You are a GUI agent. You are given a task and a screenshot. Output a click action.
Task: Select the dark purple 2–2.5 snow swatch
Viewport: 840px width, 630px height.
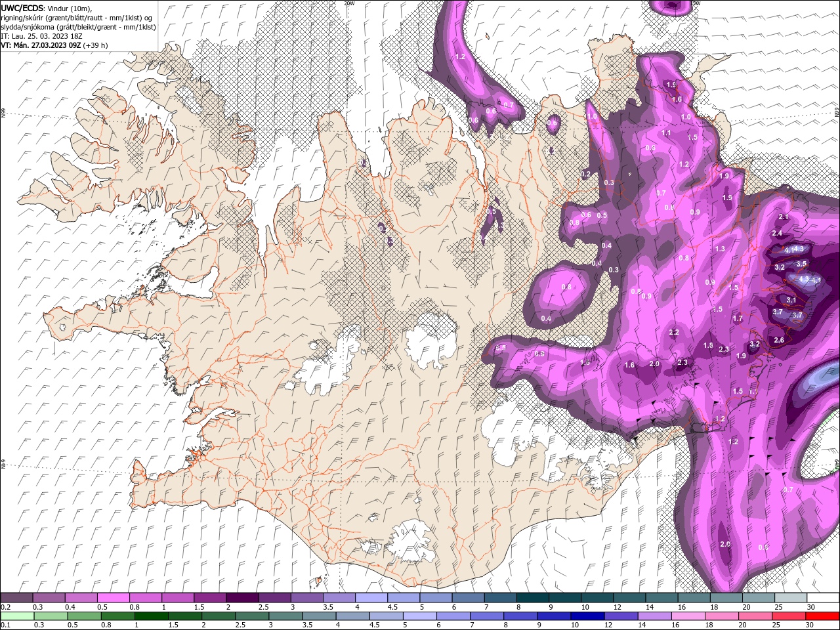pyautogui.click(x=242, y=598)
